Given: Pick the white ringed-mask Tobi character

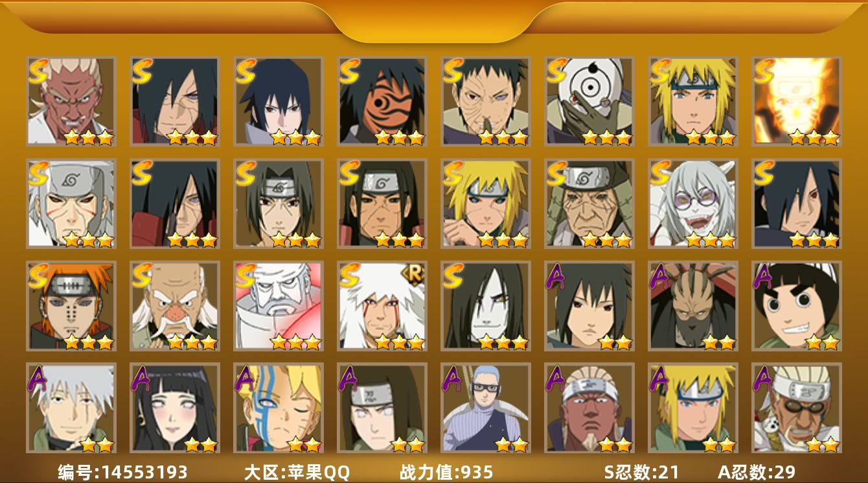Looking at the screenshot, I should (x=589, y=101).
